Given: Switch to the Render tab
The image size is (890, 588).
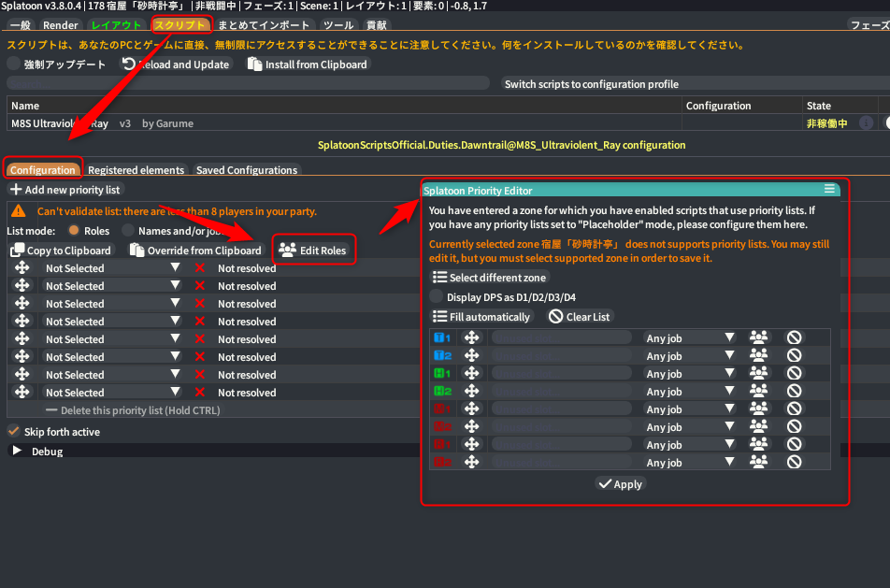Looking at the screenshot, I should pyautogui.click(x=60, y=25).
